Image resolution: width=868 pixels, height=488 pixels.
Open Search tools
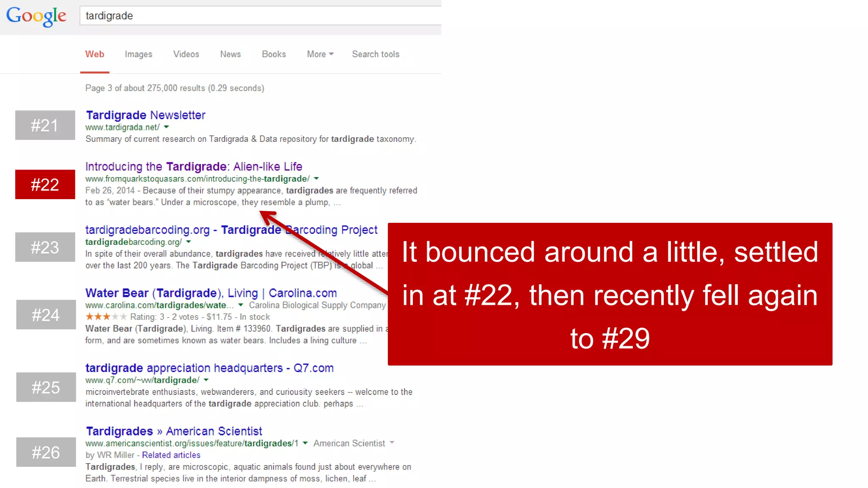pyautogui.click(x=376, y=54)
